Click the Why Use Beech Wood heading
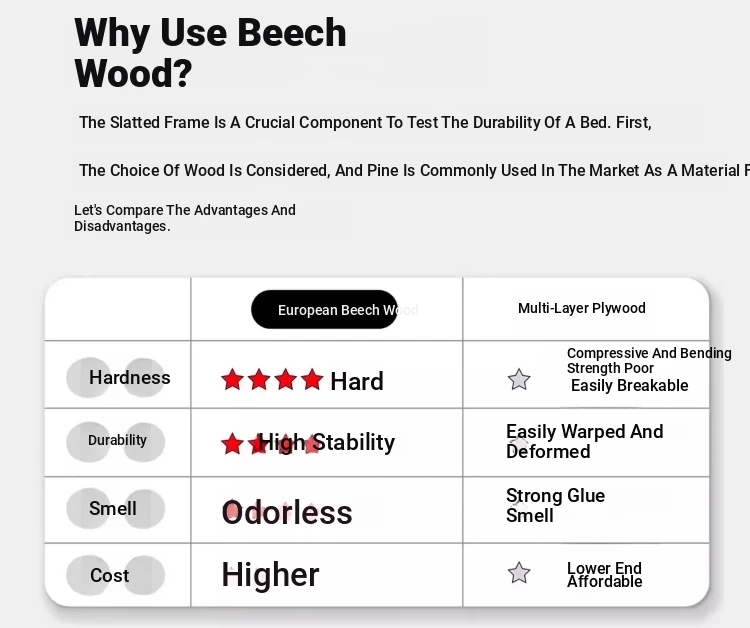 click(210, 53)
